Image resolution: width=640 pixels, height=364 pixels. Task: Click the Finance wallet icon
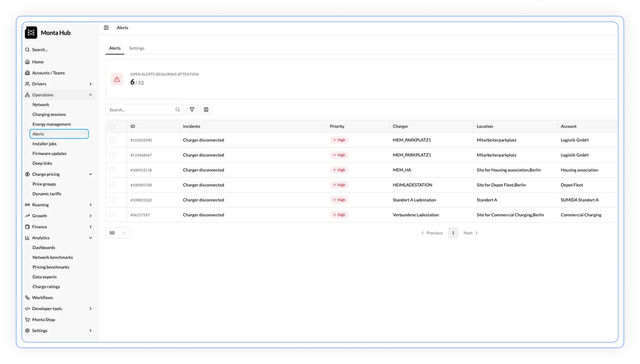tap(27, 227)
